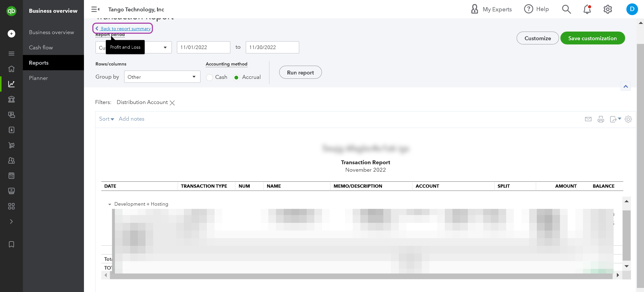The height and width of the screenshot is (292, 644).
Task: Click Back to report summary link
Action: [x=123, y=29]
